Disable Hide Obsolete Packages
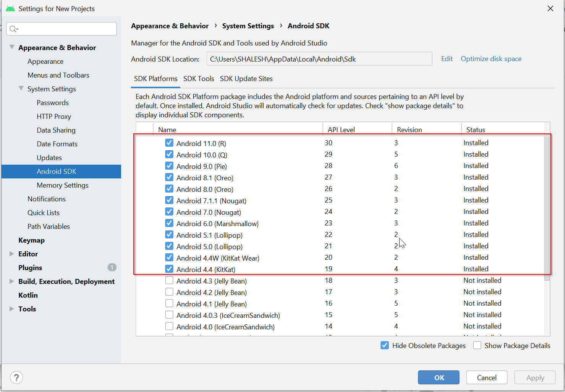Viewport: 565px width, 392px height. tap(384, 345)
